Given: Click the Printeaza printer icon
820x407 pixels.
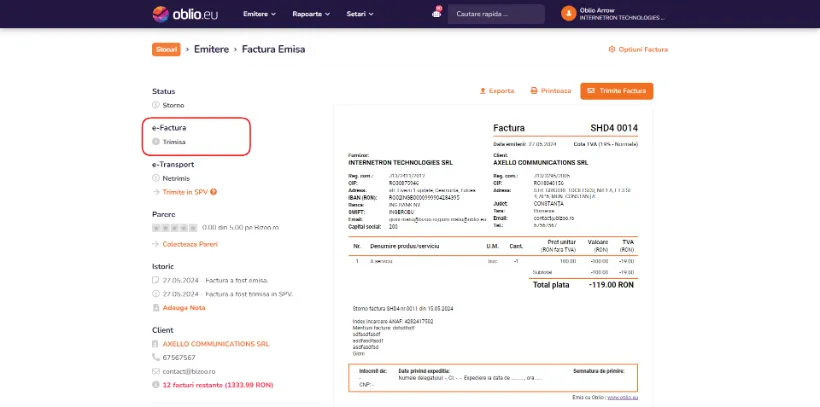Looking at the screenshot, I should click(534, 91).
